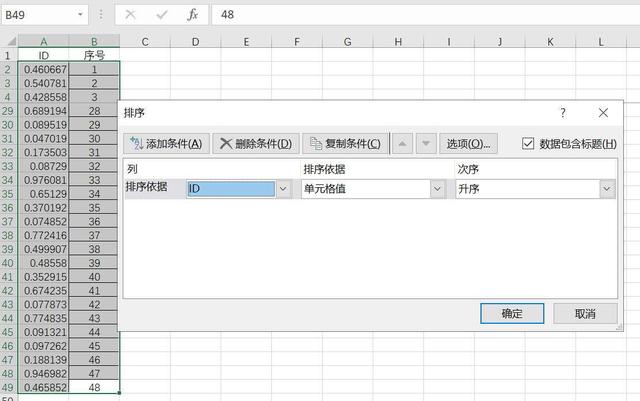Open the Name Box dropdown arrow

pos(80,15)
